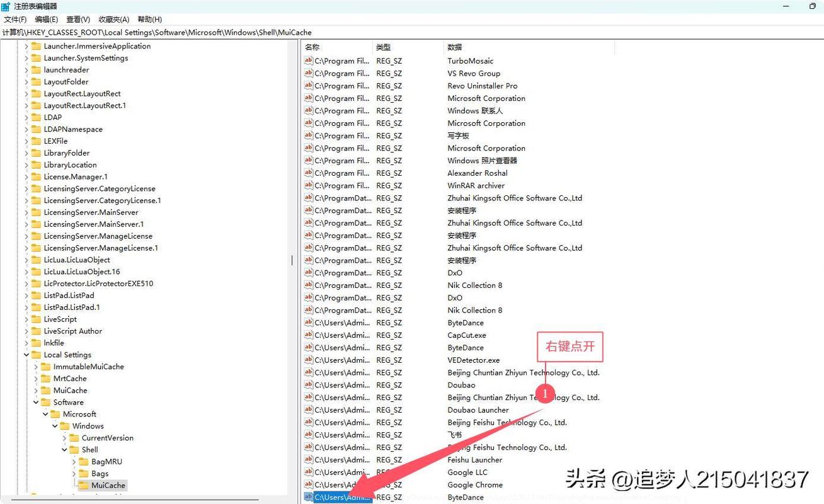The image size is (824, 504).
Task: Expand the MrtCache key
Action: (35, 379)
